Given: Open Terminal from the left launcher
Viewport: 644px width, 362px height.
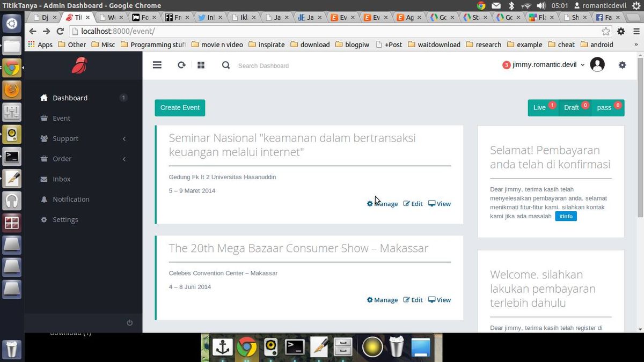Looking at the screenshot, I should click(x=12, y=156).
